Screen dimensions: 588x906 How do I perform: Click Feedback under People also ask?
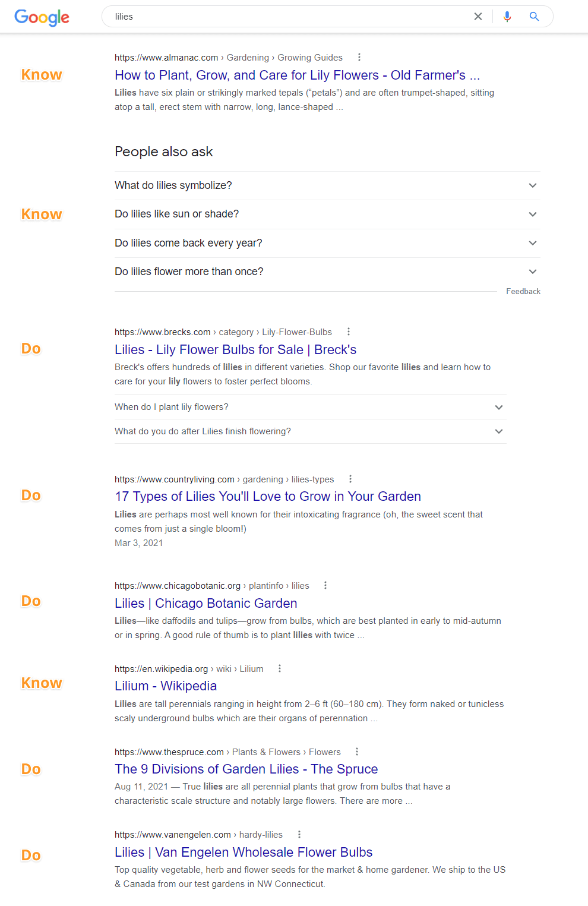tap(523, 292)
